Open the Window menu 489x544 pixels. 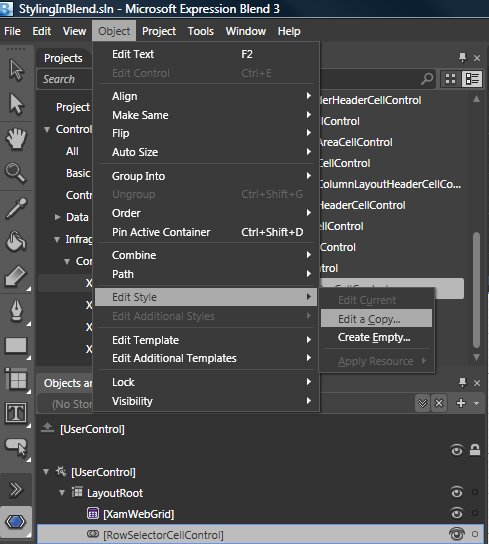click(x=246, y=31)
